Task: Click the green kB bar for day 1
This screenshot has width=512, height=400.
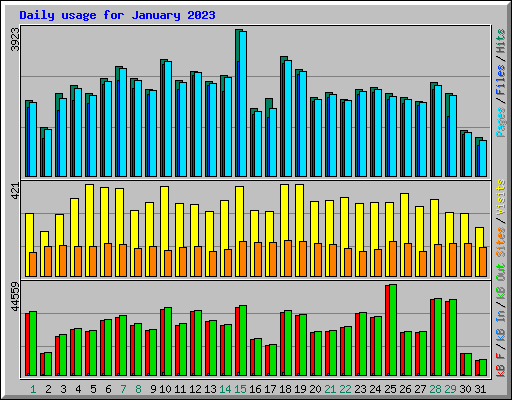Action: click(33, 344)
